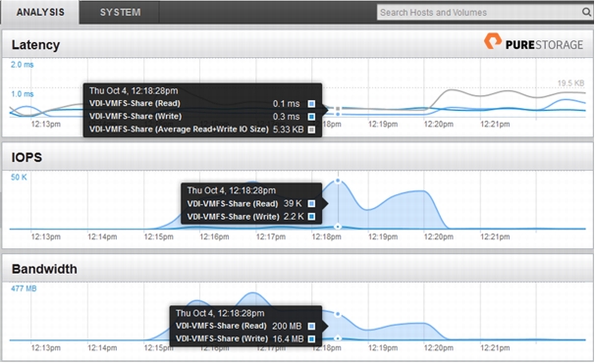Screen dimensions: 596x364
Task: Toggle the Latency Write series swatch
Action: point(311,117)
